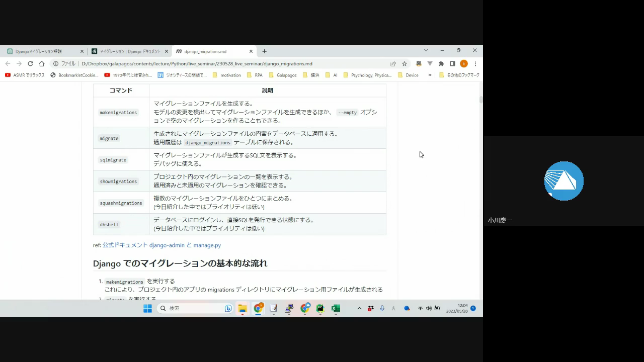The height and width of the screenshot is (362, 644).
Task: Expand the hidden bookmarks chevron
Action: (430, 75)
